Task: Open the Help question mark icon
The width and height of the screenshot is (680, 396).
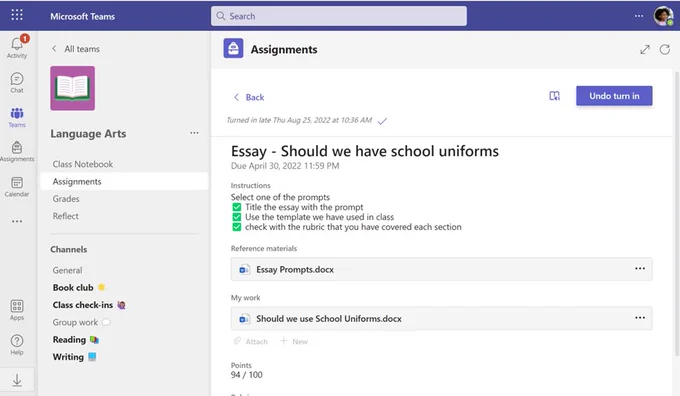Action: 17,344
